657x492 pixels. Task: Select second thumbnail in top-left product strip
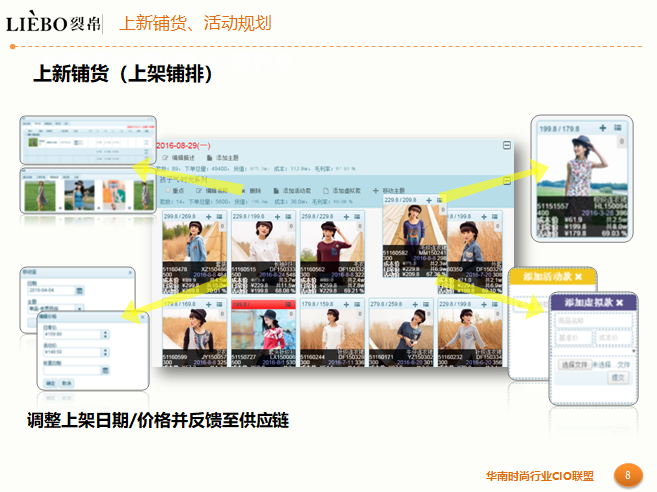pyautogui.click(x=79, y=195)
